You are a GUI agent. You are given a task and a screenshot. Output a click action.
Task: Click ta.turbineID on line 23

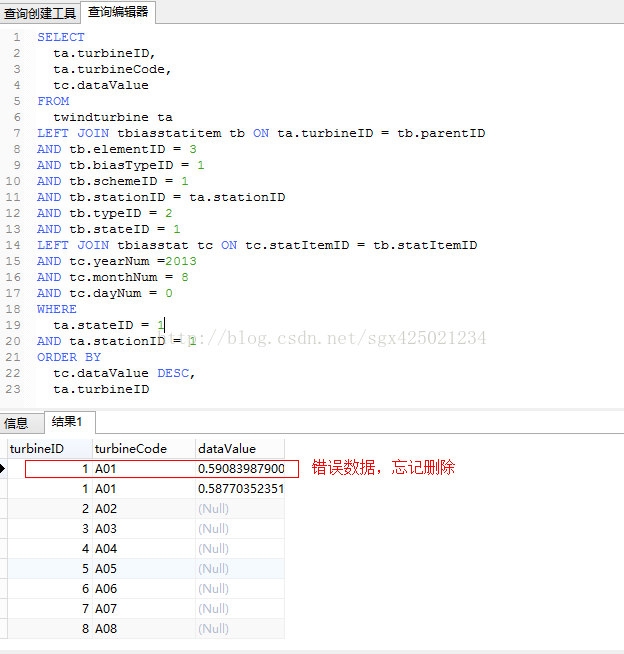tap(101, 389)
